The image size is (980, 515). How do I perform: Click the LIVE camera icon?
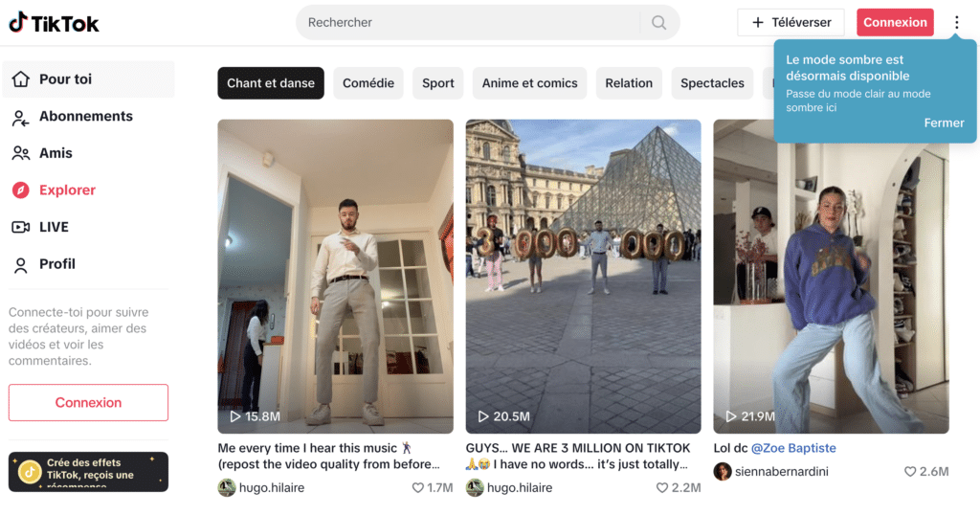[21, 227]
